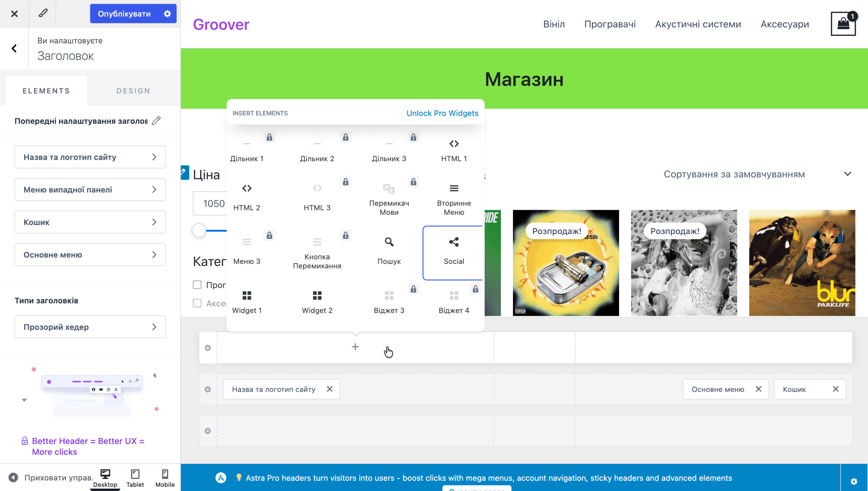Click the plus icon to add element
Screen dimensions: 868x491
[x=355, y=347]
